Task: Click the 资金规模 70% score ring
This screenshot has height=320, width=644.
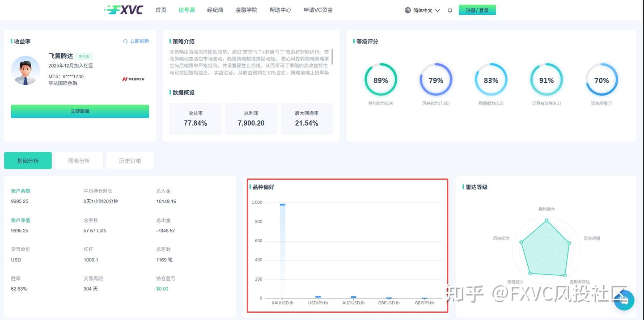Action: (x=602, y=80)
